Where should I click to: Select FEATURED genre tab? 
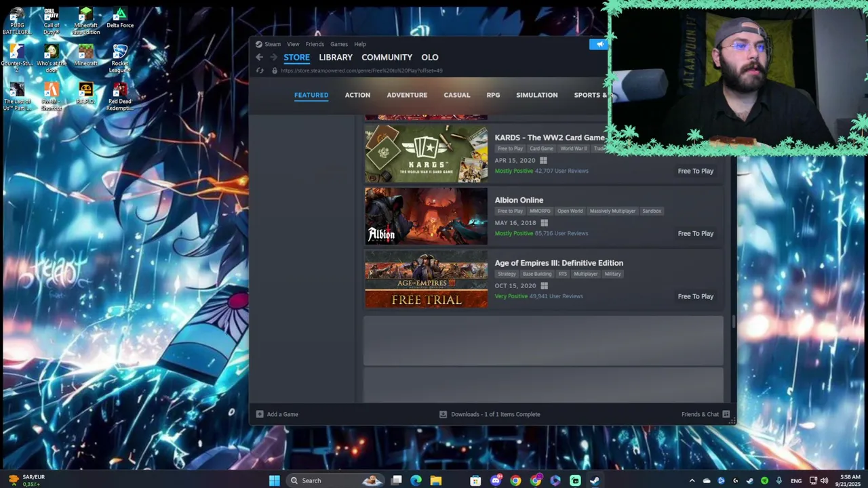coord(311,95)
